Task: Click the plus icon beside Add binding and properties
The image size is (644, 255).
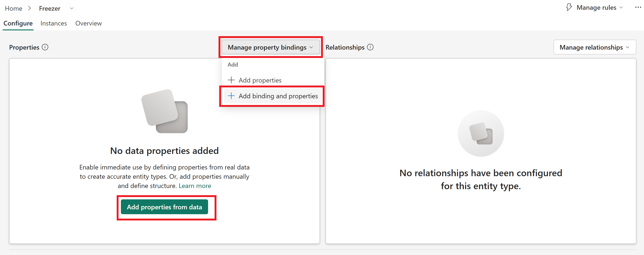Action: (x=231, y=96)
